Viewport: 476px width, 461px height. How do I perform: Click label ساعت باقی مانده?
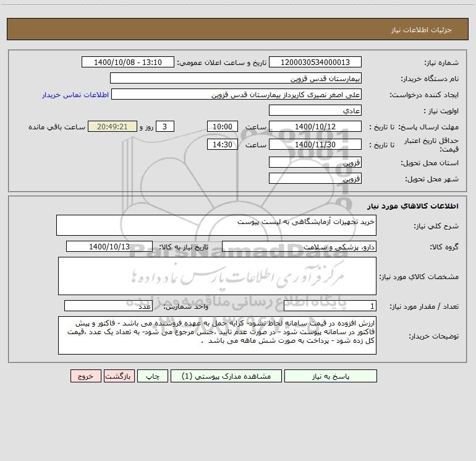57,127
